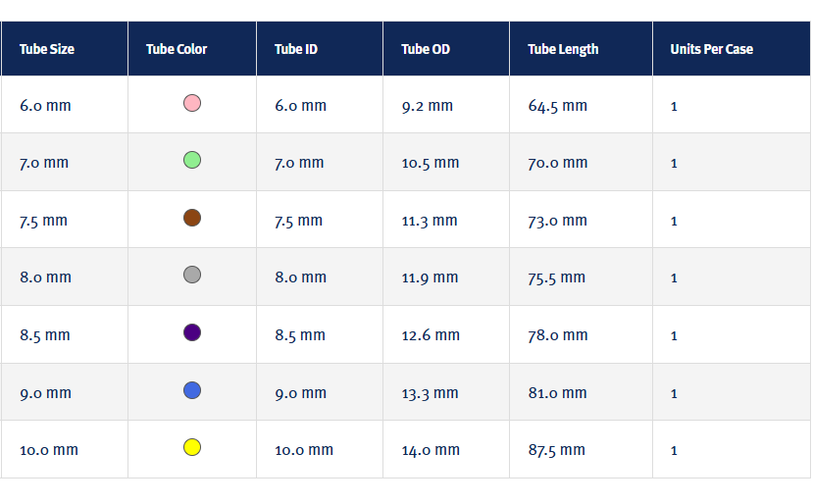Click the blue color dot for 9.0 mm

click(x=192, y=390)
